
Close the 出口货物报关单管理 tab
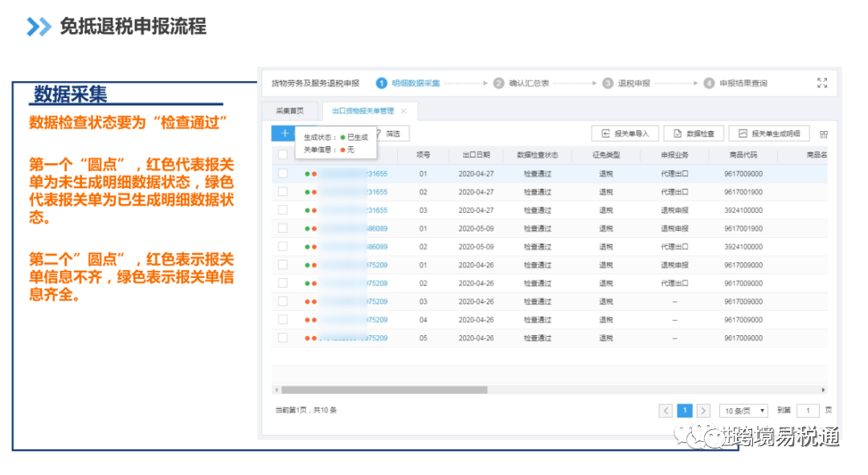point(405,110)
